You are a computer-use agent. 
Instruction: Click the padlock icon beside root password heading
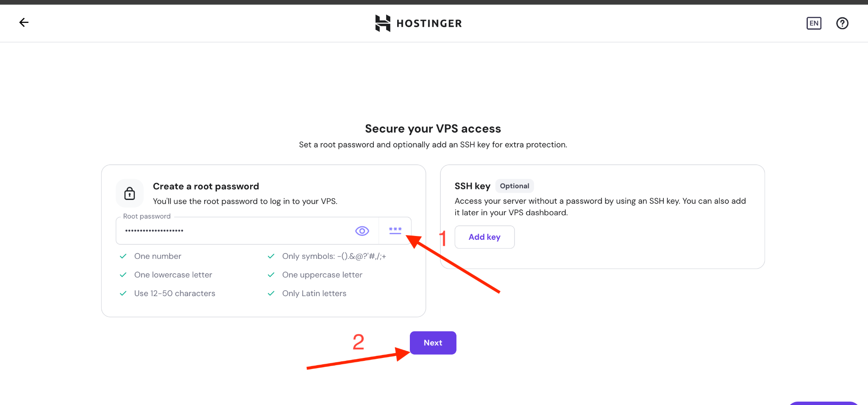pyautogui.click(x=130, y=194)
